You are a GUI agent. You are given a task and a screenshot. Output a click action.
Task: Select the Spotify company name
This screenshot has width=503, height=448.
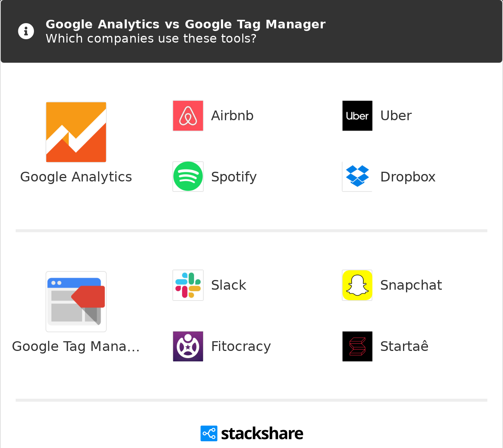[x=234, y=177]
